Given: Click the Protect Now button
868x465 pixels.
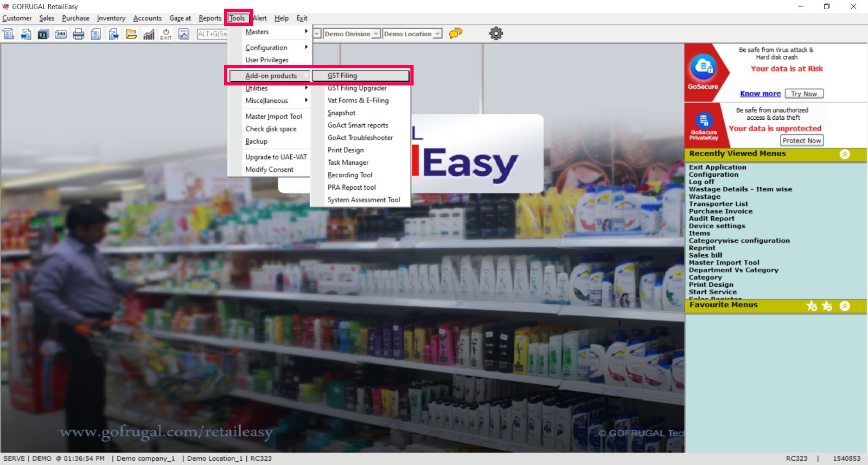Looking at the screenshot, I should [802, 140].
